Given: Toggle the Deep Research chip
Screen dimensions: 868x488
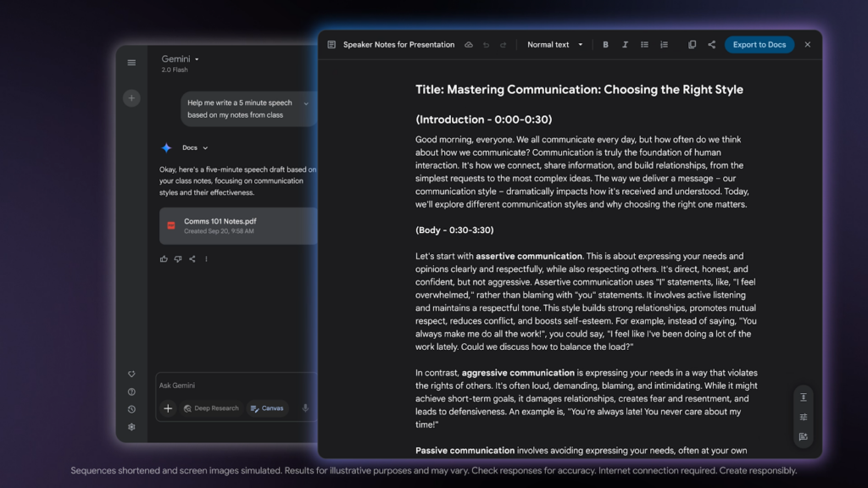Looking at the screenshot, I should 211,408.
